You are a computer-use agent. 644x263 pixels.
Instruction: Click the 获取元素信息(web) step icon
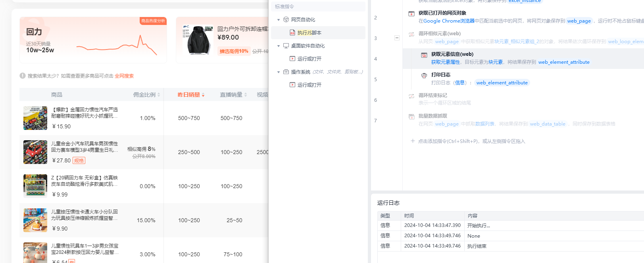click(424, 55)
